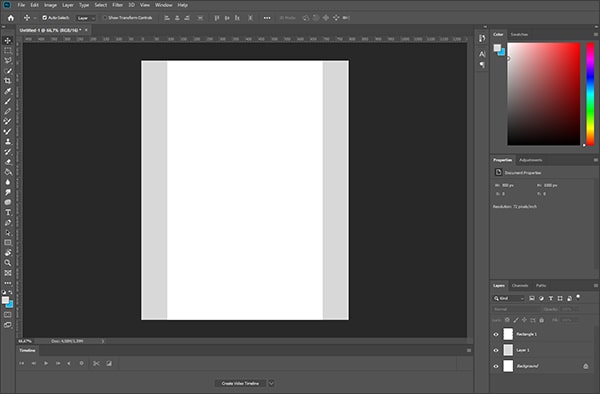Click the timeline Play button
This screenshot has width=600, height=394.
46,363
